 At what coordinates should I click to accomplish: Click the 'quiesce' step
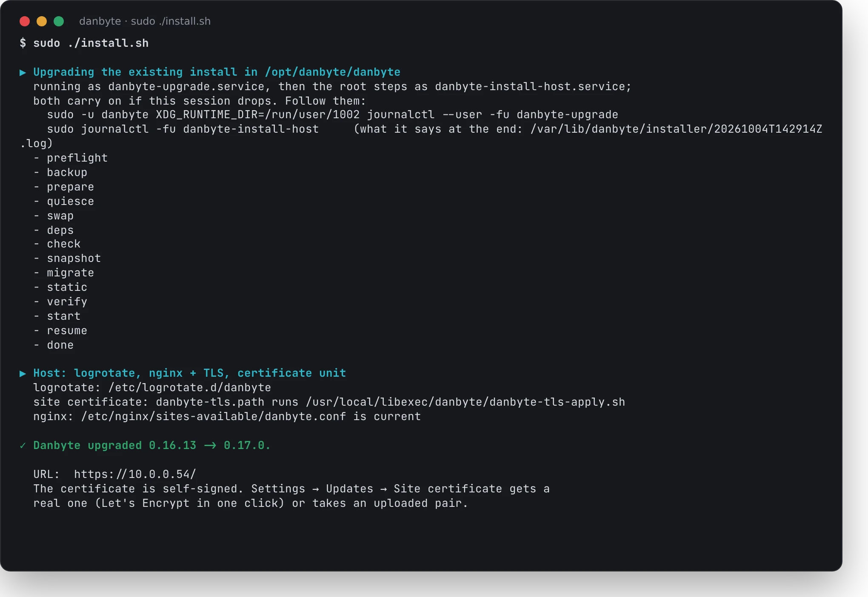[x=70, y=202]
